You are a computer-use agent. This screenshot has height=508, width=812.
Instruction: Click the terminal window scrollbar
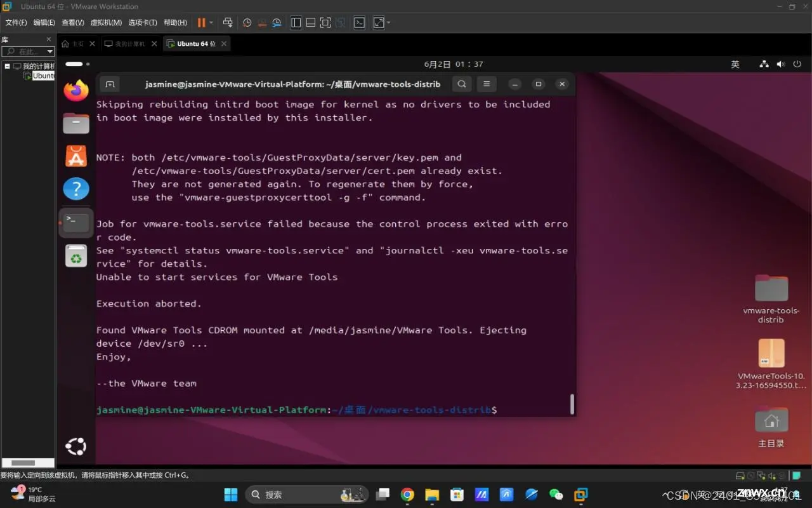coord(572,404)
